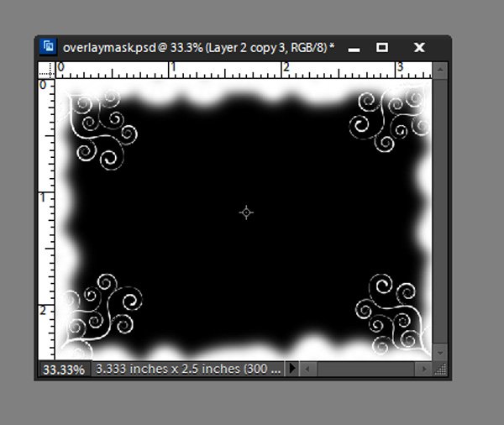Click the overlaymask.psd document title text
This screenshot has height=425, width=504.
click(x=198, y=48)
